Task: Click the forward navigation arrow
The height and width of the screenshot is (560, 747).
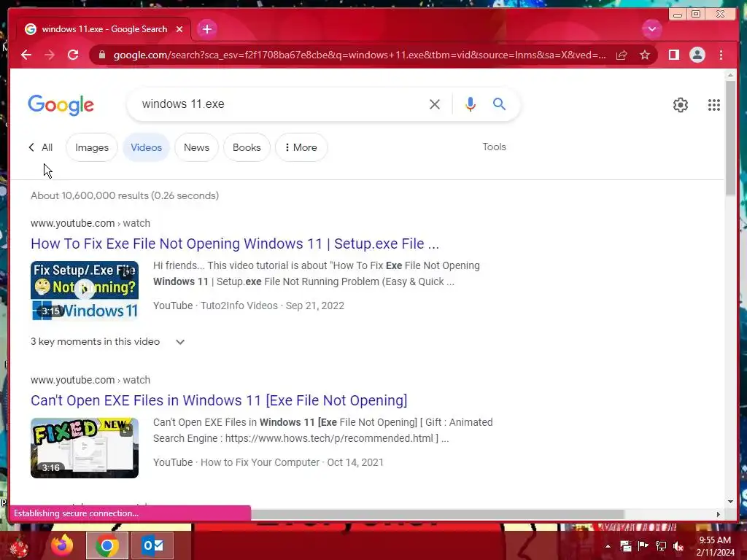Action: [x=50, y=55]
